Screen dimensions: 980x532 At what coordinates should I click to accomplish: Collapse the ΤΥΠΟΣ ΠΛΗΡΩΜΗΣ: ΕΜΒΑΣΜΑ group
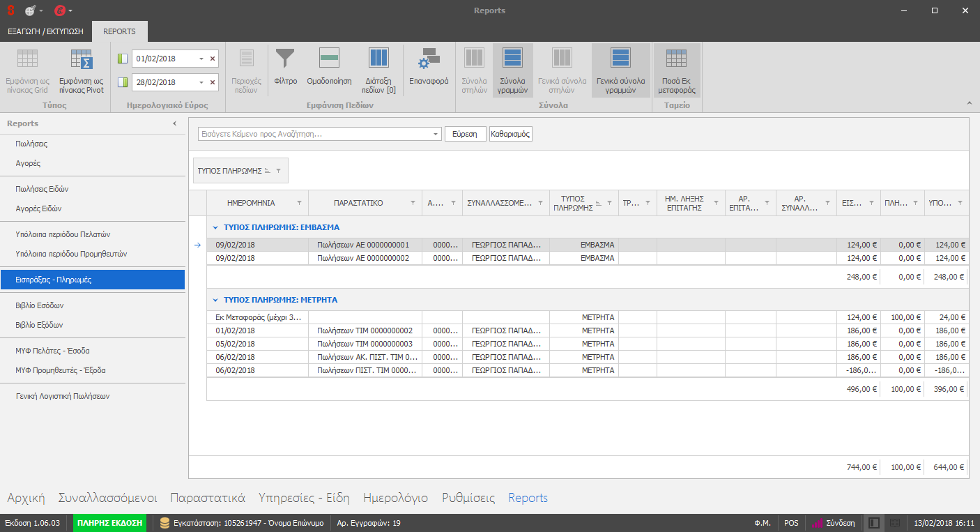click(x=215, y=227)
